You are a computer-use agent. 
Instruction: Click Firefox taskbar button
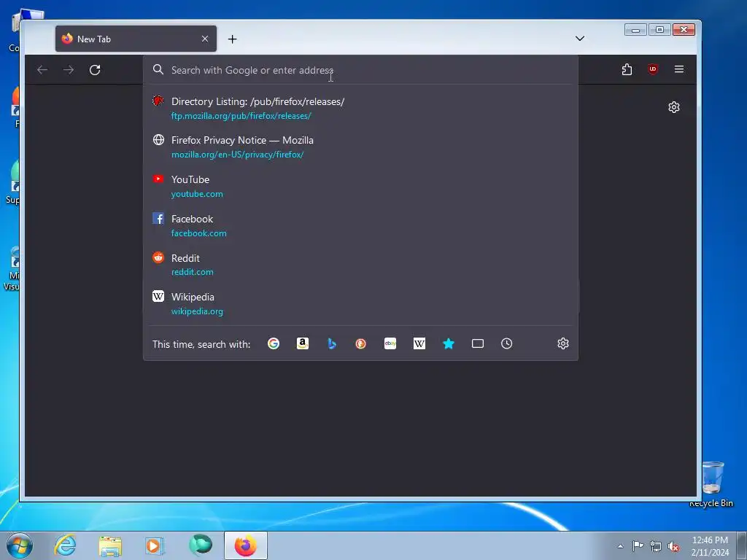pos(245,545)
